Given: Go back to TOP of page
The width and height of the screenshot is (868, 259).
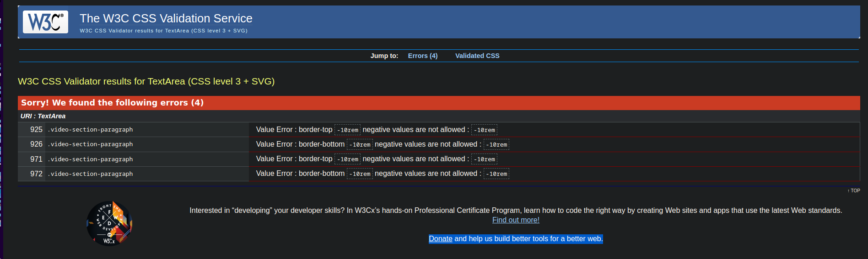Looking at the screenshot, I should pos(854,190).
